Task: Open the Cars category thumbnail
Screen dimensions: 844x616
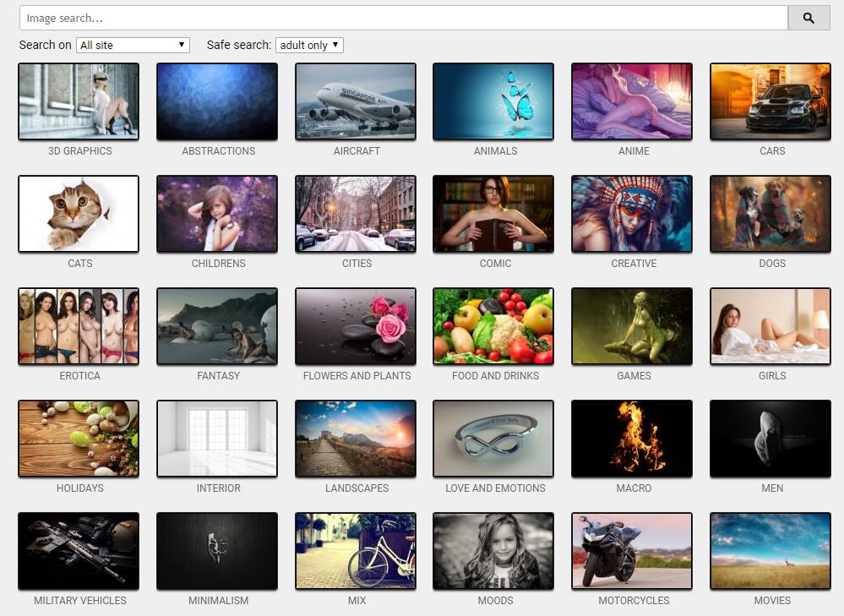Action: 770,101
